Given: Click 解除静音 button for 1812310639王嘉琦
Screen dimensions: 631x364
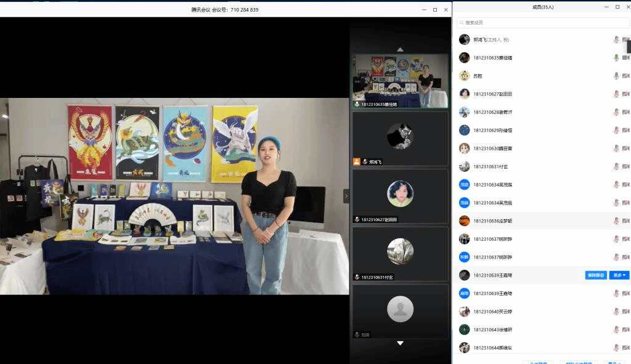Looking at the screenshot, I should click(595, 275).
